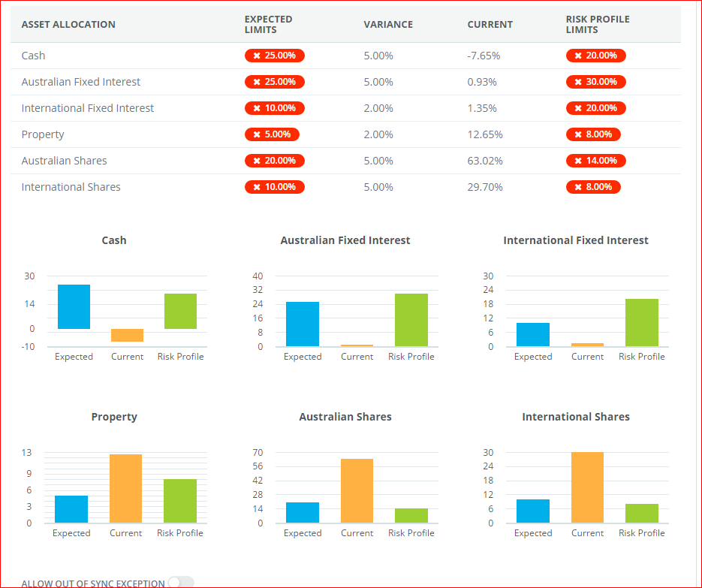The height and width of the screenshot is (588, 702).
Task: Click Cash risk profile limit 20.00% badge
Action: point(595,56)
